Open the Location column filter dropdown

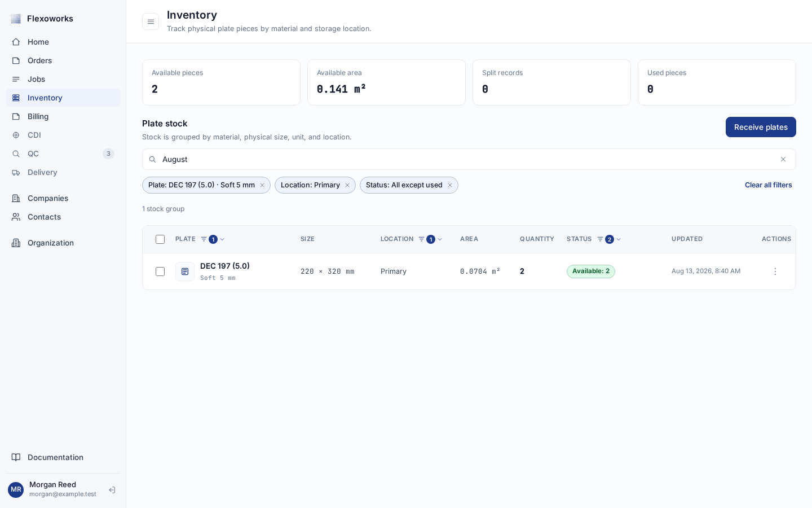(430, 239)
